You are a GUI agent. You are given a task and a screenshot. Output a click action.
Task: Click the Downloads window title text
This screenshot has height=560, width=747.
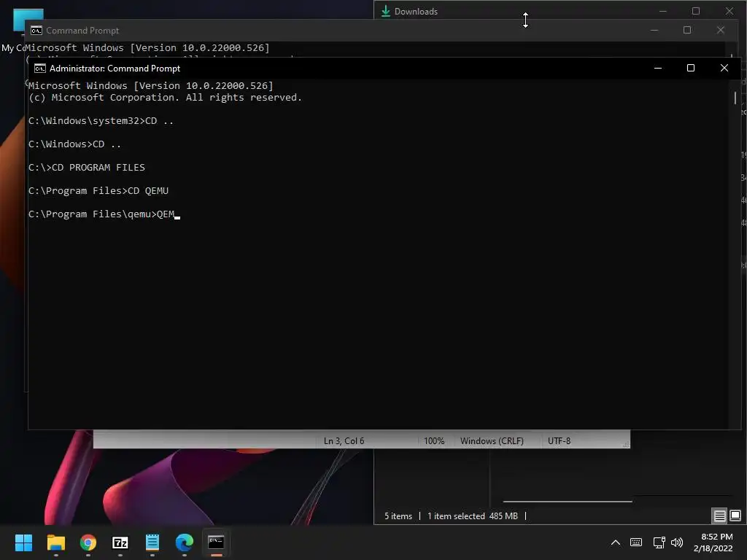pyautogui.click(x=416, y=12)
